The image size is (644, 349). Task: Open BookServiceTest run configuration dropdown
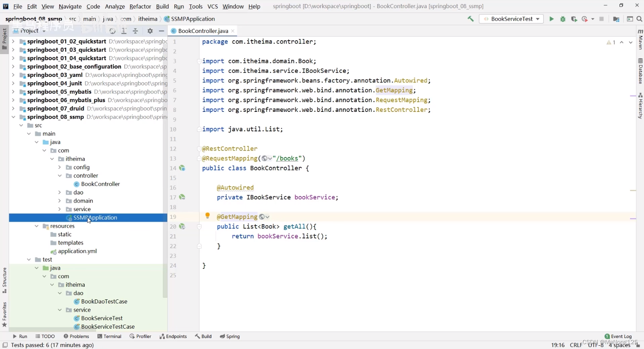511,19
